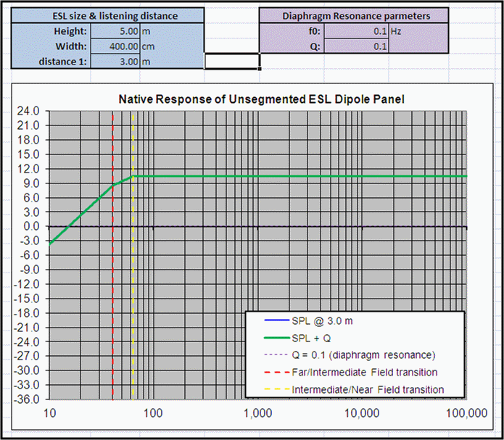Click the 100,000 x-axis label

(467, 413)
